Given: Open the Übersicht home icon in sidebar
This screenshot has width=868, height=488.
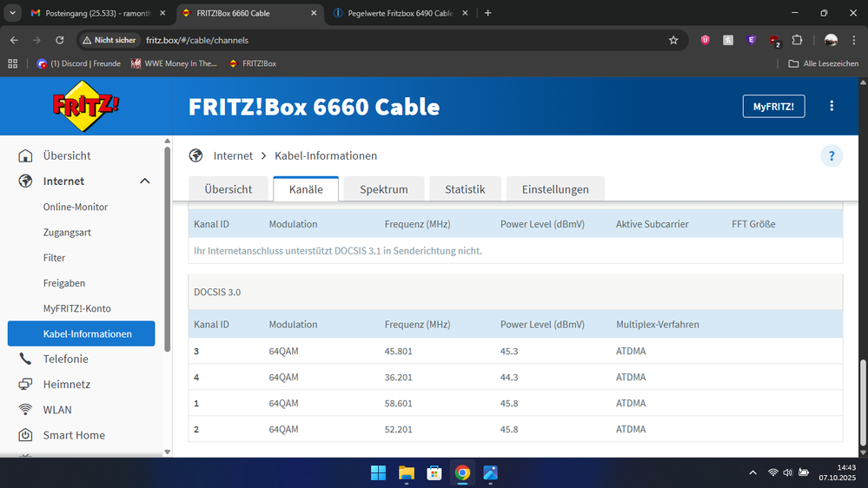Looking at the screenshot, I should pyautogui.click(x=25, y=155).
